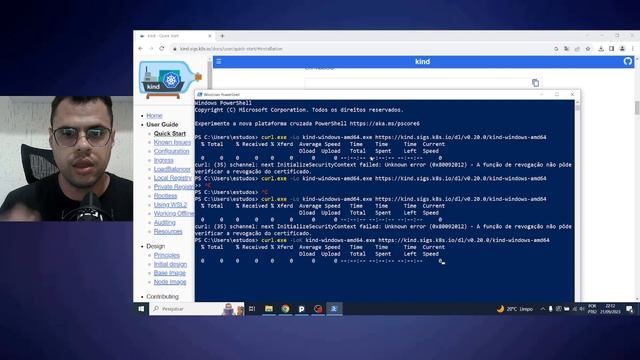Viewport: 640px width, 360px height.
Task: Open Chrome three-dot menu
Action: tap(633, 49)
